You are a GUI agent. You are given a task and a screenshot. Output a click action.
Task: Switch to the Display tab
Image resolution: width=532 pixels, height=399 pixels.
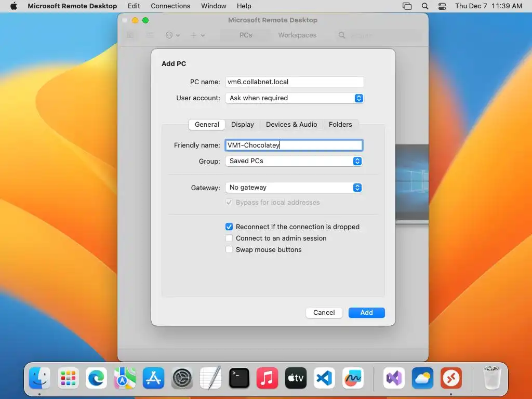tap(243, 125)
